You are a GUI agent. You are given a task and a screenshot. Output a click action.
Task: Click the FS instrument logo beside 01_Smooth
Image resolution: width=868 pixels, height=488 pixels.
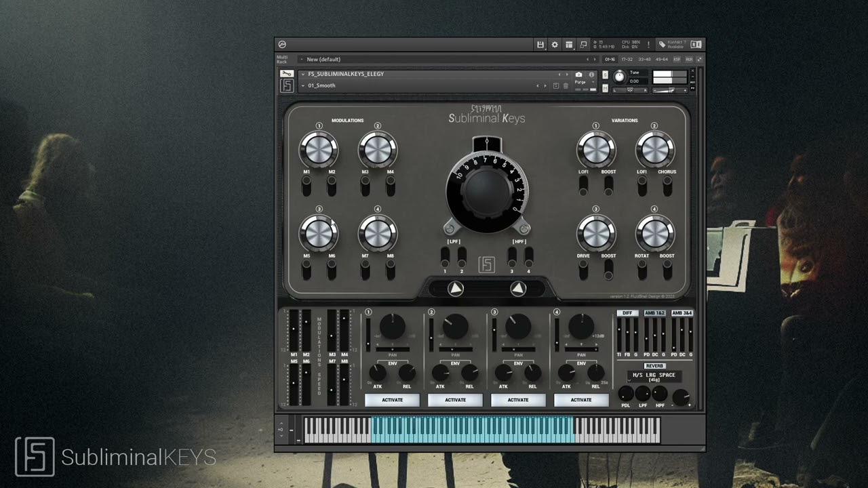pyautogui.click(x=287, y=86)
